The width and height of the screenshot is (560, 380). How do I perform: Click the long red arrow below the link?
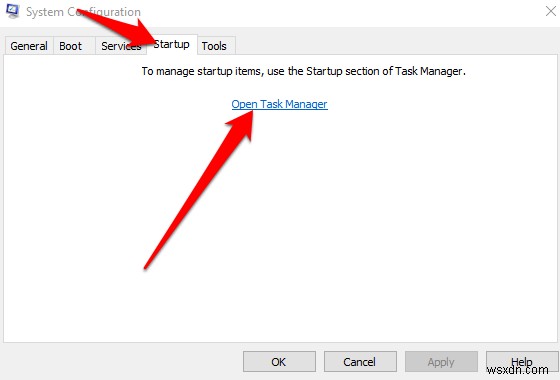199,189
